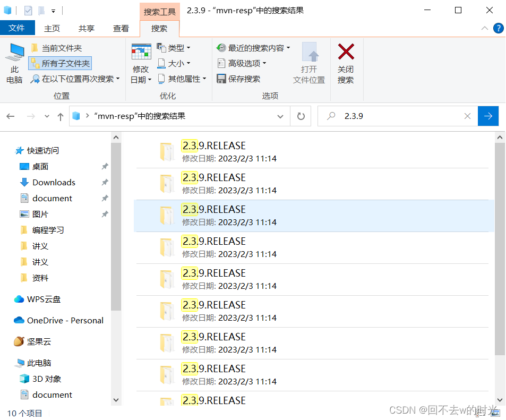Click the Save search button
Image resolution: width=506 pixels, height=420 pixels.
(239, 79)
